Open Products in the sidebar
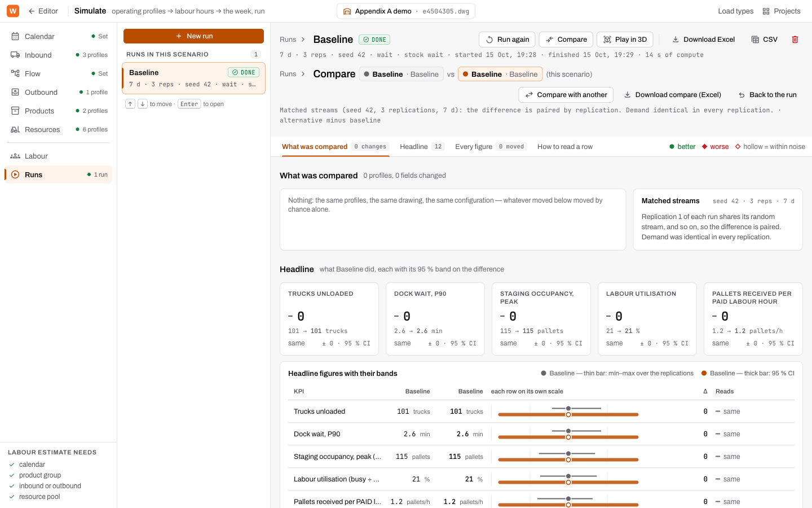The image size is (812, 508). click(59, 111)
